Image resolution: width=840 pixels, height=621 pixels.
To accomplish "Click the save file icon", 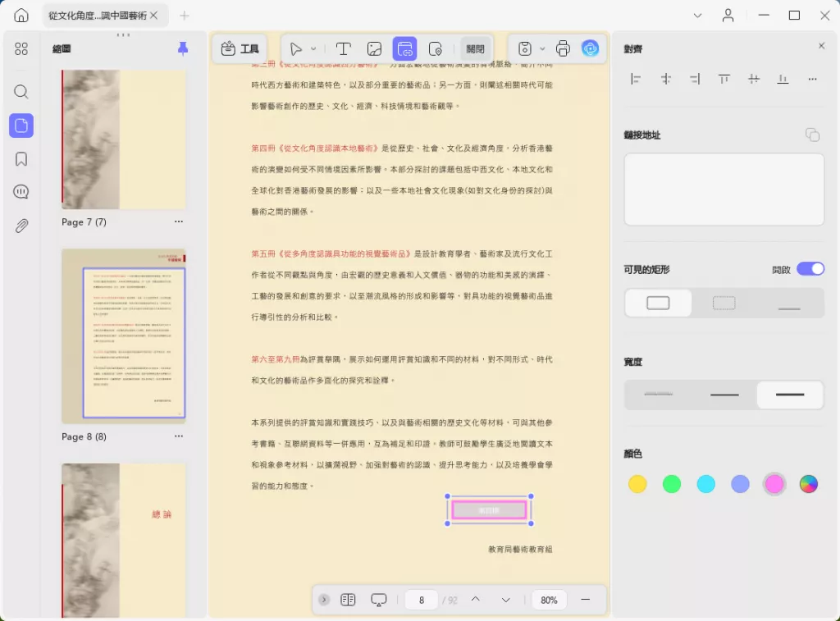I will tap(525, 48).
